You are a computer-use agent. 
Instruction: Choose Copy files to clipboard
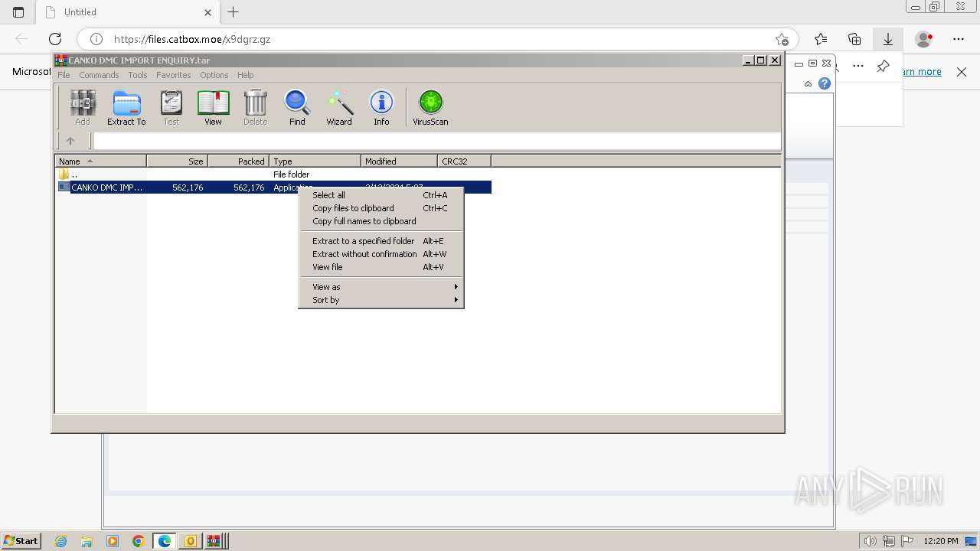click(x=381, y=208)
